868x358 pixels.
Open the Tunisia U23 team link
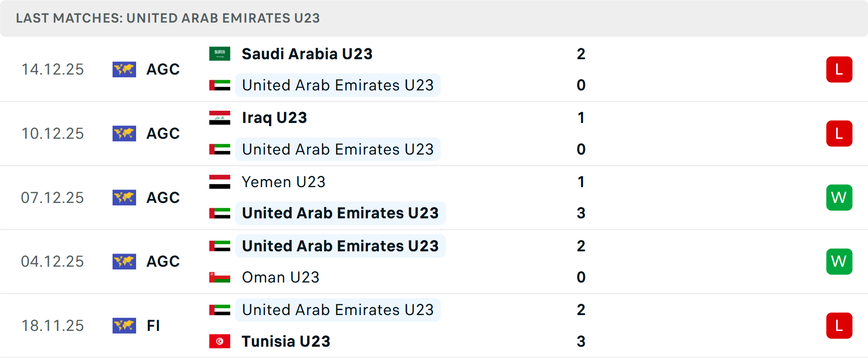[x=286, y=341]
